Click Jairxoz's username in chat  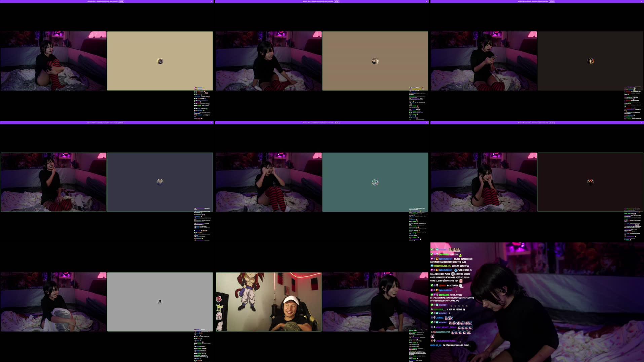pos(440,318)
